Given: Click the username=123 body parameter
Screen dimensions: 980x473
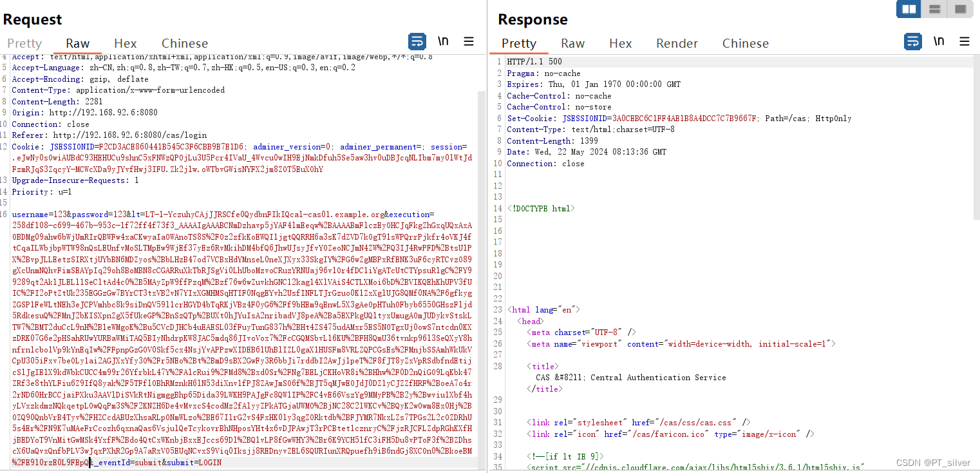Looking at the screenshot, I should tap(39, 214).
